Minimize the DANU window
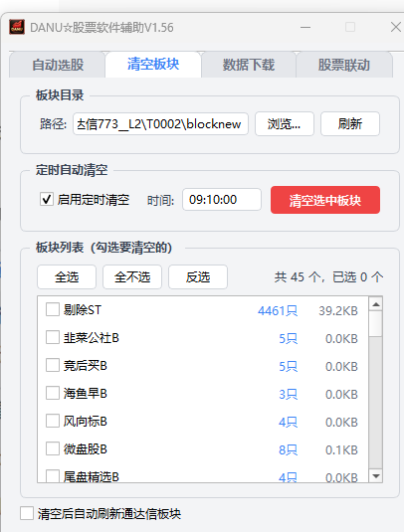 pos(305,27)
